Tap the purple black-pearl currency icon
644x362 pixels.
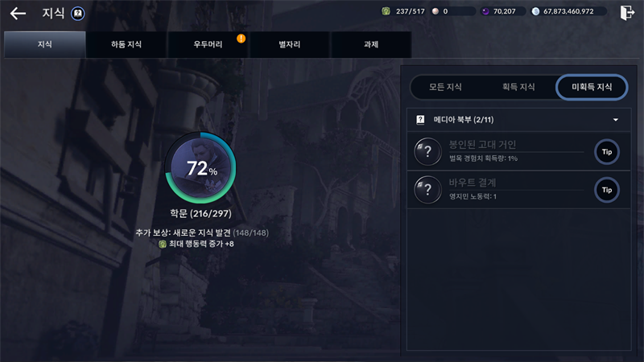485,11
